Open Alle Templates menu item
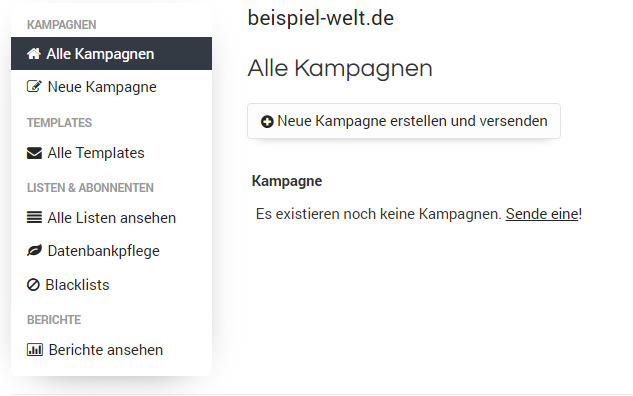 (111, 153)
